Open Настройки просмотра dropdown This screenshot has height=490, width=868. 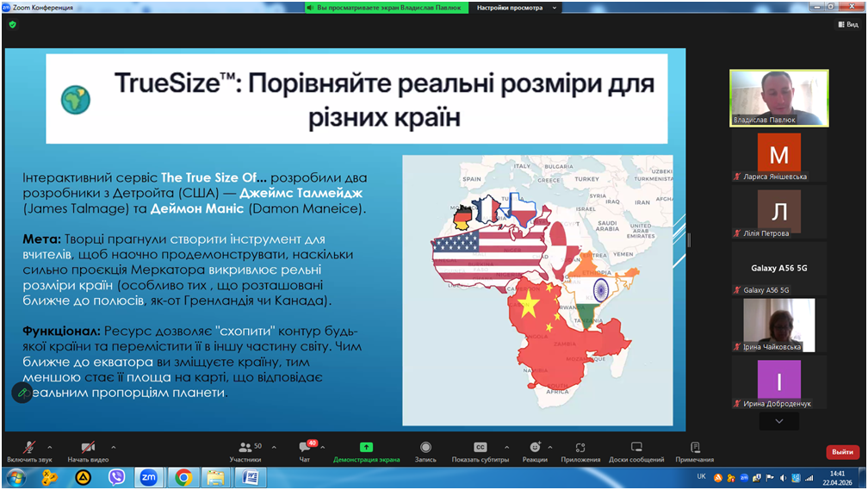(517, 8)
